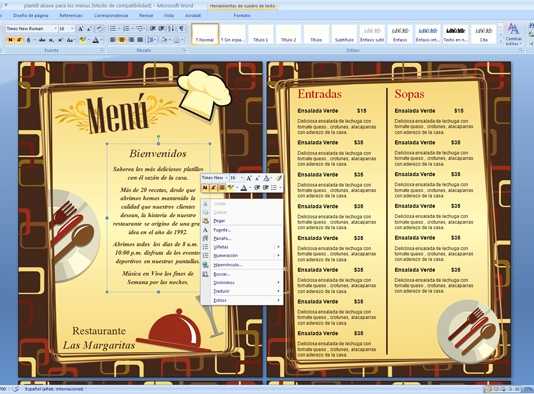Apply the Título 2 style
The image size is (534, 394).
(x=288, y=33)
